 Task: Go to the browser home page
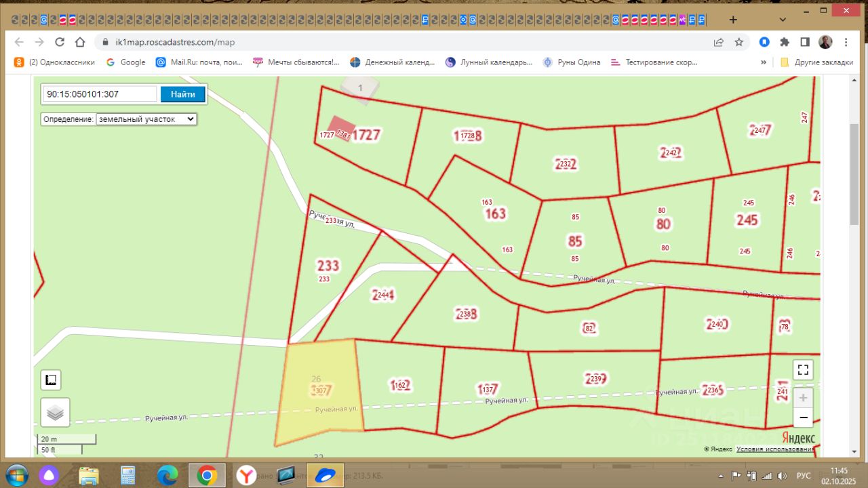coord(80,42)
